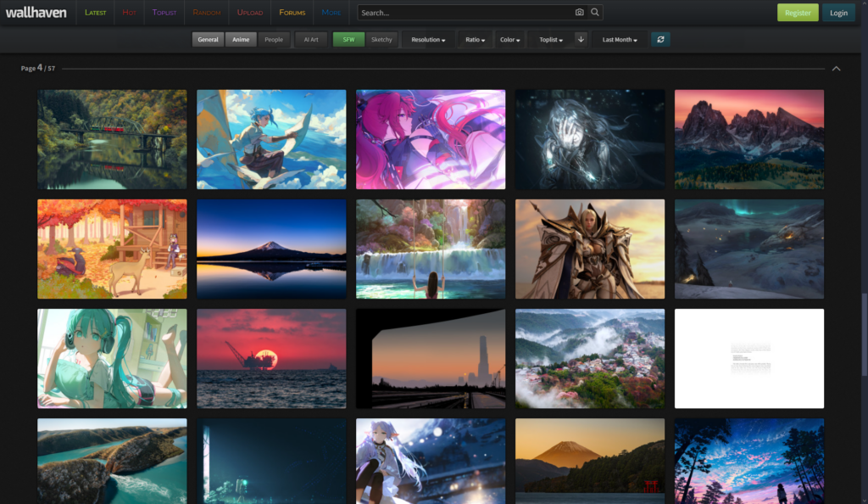Open image search camera icon

pyautogui.click(x=579, y=12)
